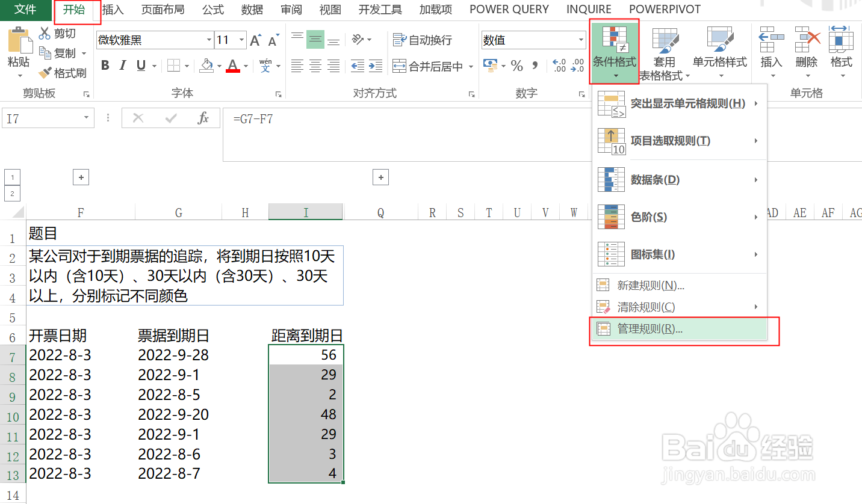The image size is (862, 504).
Task: Open 套用表格格式 table format gallery
Action: click(x=665, y=53)
